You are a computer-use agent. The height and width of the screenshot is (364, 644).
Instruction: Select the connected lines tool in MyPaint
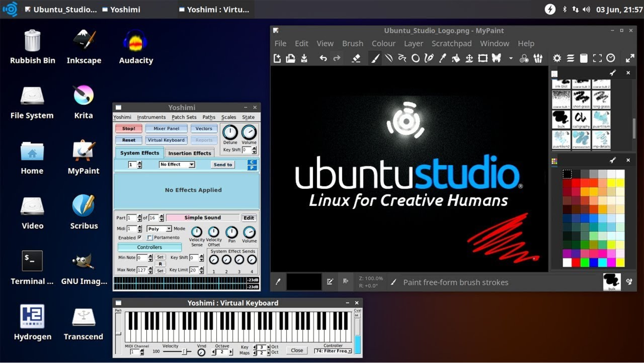coord(402,58)
